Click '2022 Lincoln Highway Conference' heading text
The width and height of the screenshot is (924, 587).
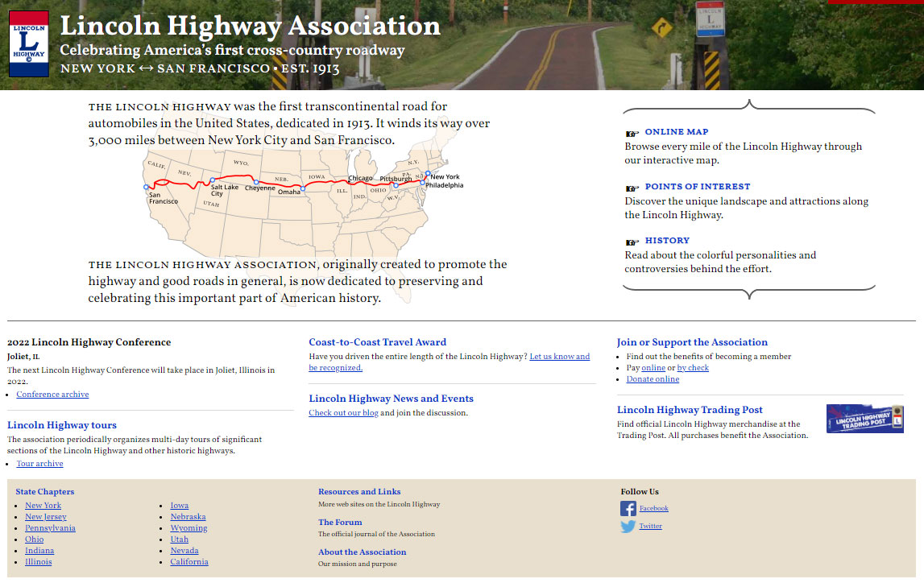pos(89,342)
